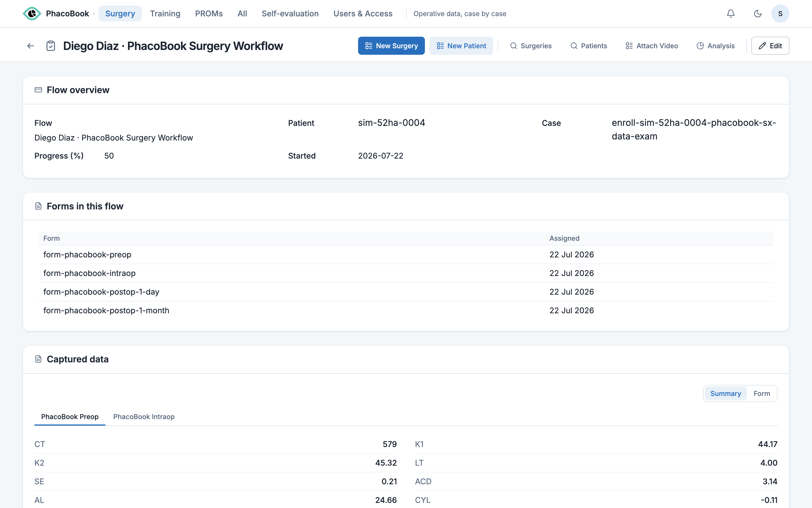Image resolution: width=812 pixels, height=508 pixels.
Task: Switch captured data to Summary view
Action: tap(725, 393)
